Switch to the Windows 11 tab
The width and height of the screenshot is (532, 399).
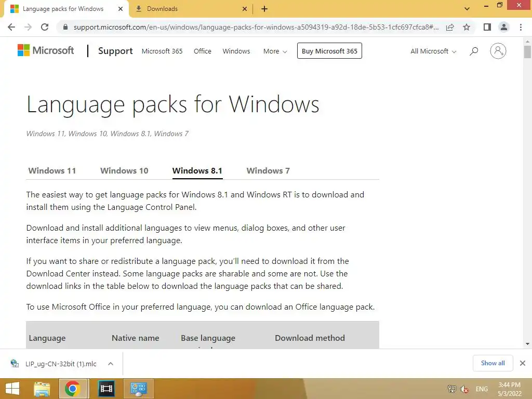(52, 170)
